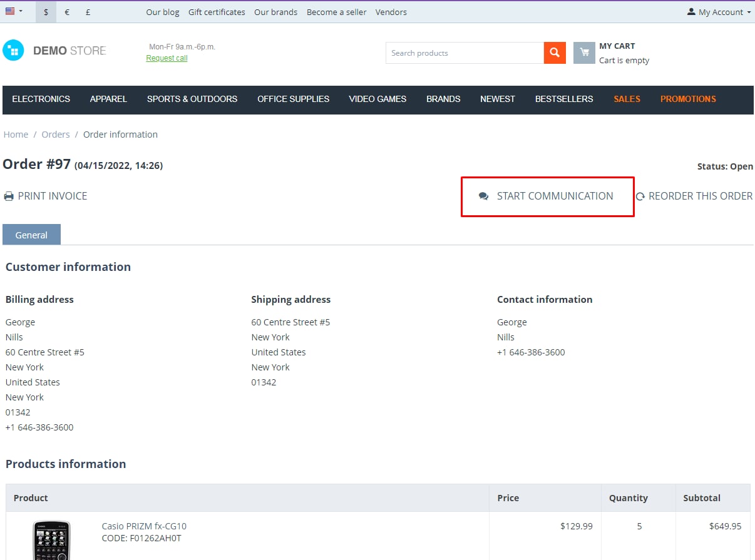Open the Promotions menu item

tap(688, 99)
